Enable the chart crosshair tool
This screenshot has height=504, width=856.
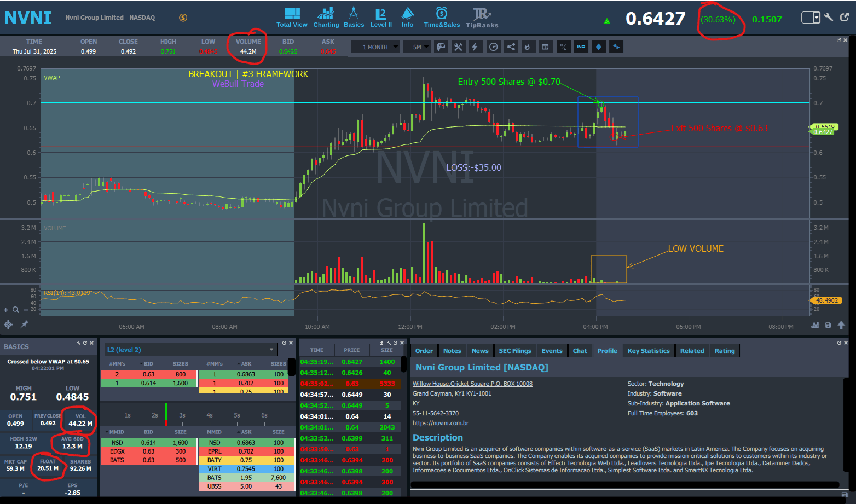tap(8, 325)
